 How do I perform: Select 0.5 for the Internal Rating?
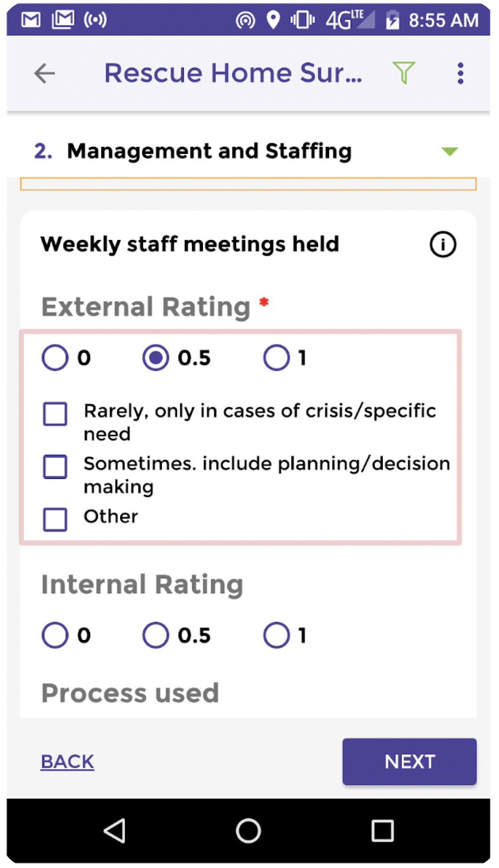[x=156, y=634]
